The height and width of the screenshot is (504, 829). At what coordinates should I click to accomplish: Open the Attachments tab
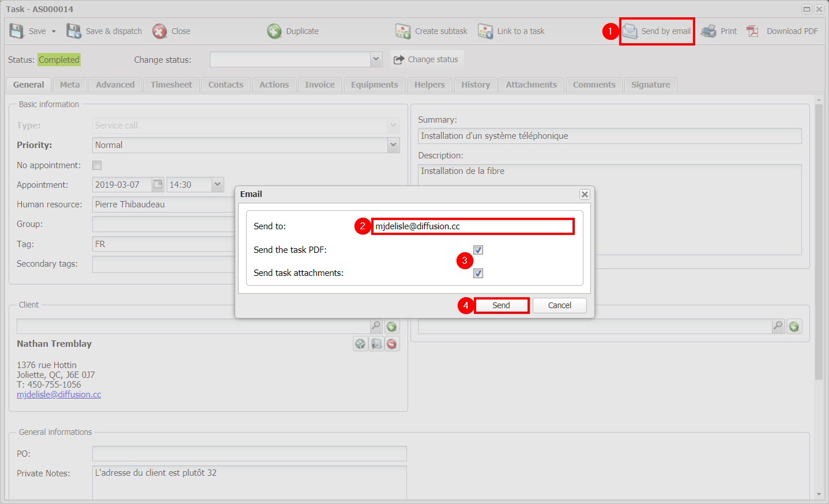coord(531,85)
